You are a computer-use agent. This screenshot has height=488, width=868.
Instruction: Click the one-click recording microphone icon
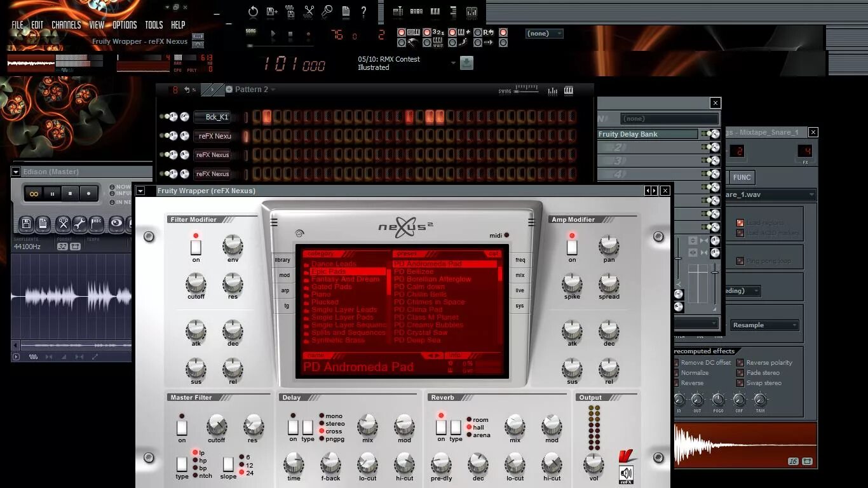click(x=327, y=11)
